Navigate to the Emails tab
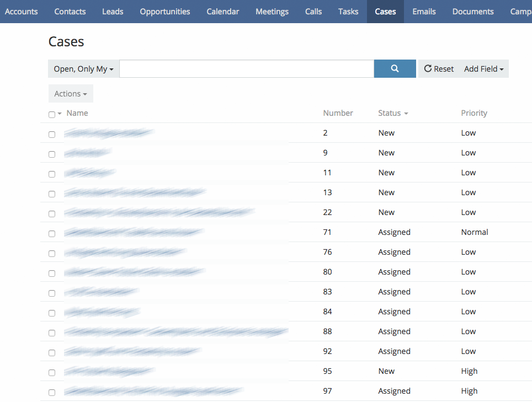Screen dimensions: 532x402 click(424, 11)
